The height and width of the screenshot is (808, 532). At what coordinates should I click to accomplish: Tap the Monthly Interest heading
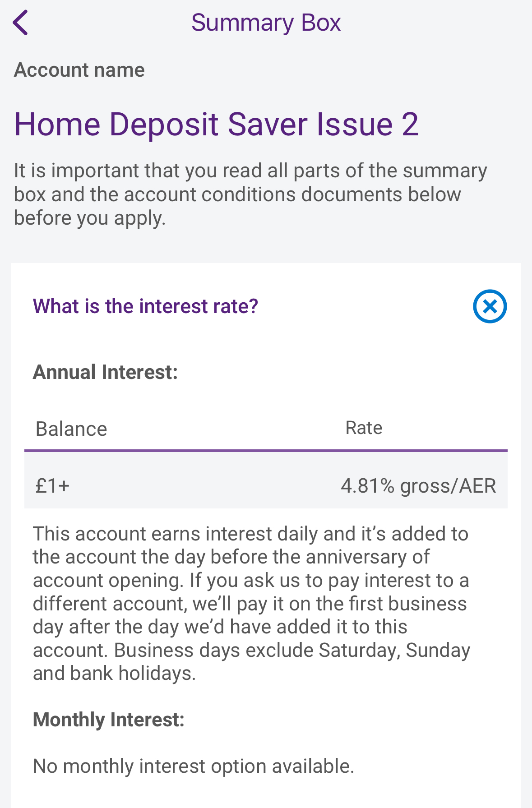click(109, 720)
